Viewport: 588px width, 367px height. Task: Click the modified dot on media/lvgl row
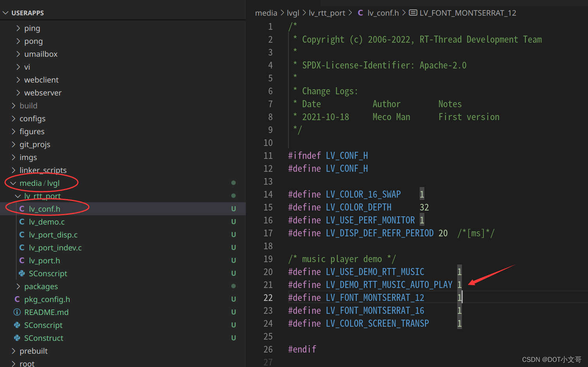(x=234, y=183)
